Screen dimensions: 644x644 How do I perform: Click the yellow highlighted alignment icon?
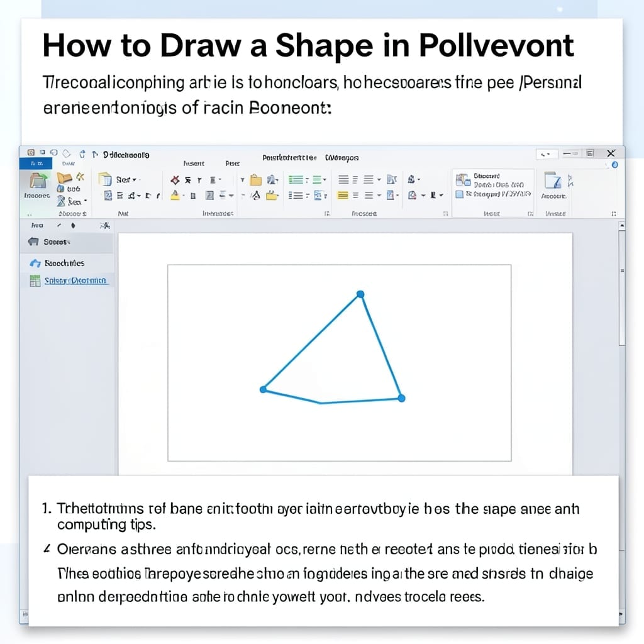343,195
